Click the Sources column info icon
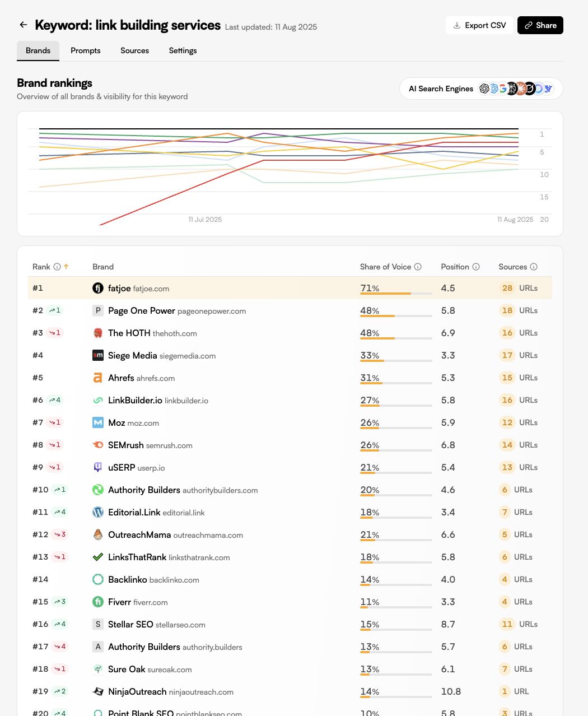The height and width of the screenshot is (716, 588). [534, 267]
